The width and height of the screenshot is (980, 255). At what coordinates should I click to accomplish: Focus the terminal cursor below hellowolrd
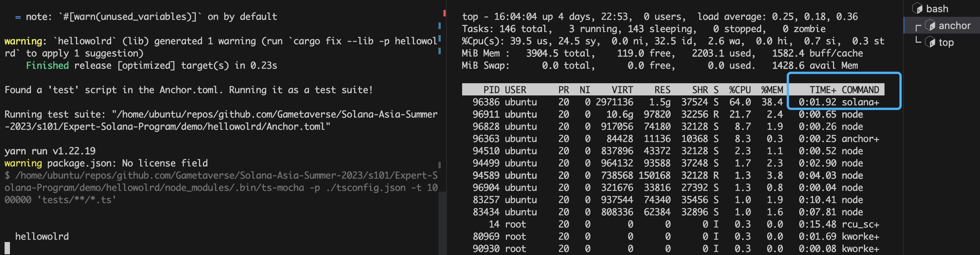tap(7, 248)
